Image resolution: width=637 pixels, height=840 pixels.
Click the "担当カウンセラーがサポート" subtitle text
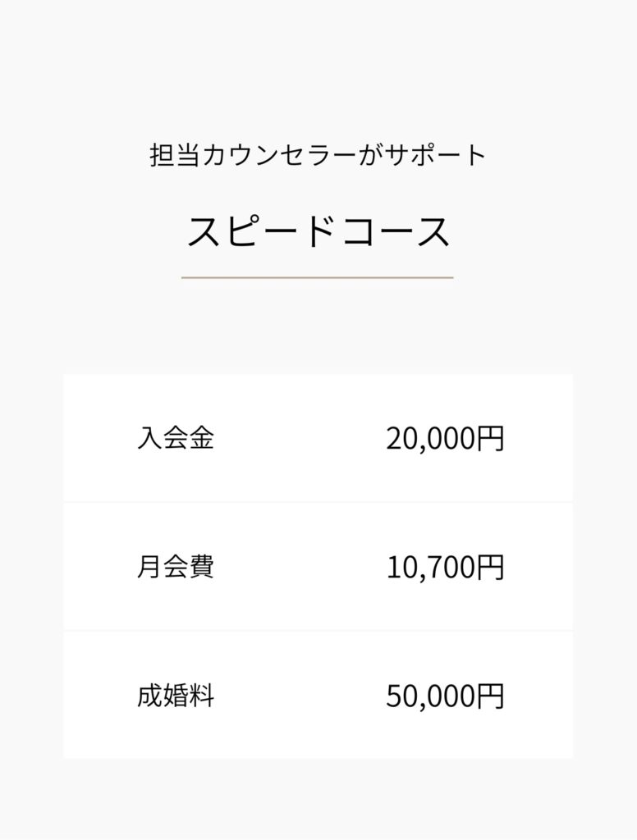[318, 156]
